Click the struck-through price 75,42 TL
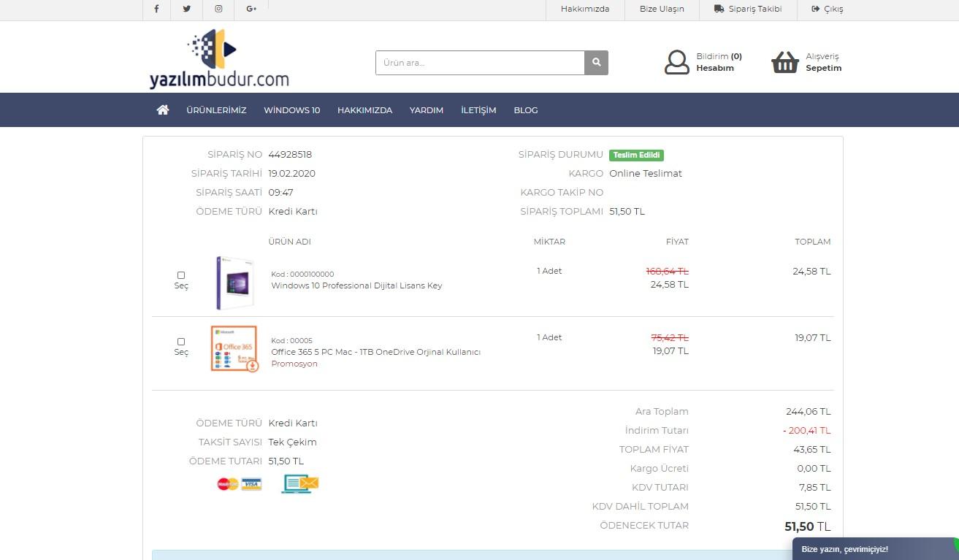 coord(670,337)
